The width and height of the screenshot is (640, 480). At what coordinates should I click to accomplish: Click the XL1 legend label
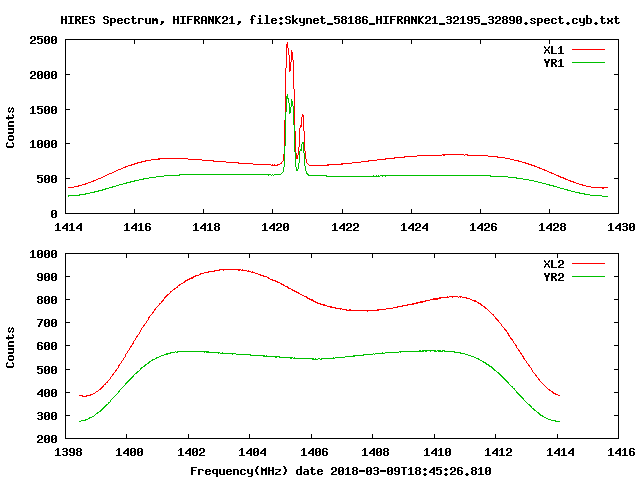click(x=553, y=50)
